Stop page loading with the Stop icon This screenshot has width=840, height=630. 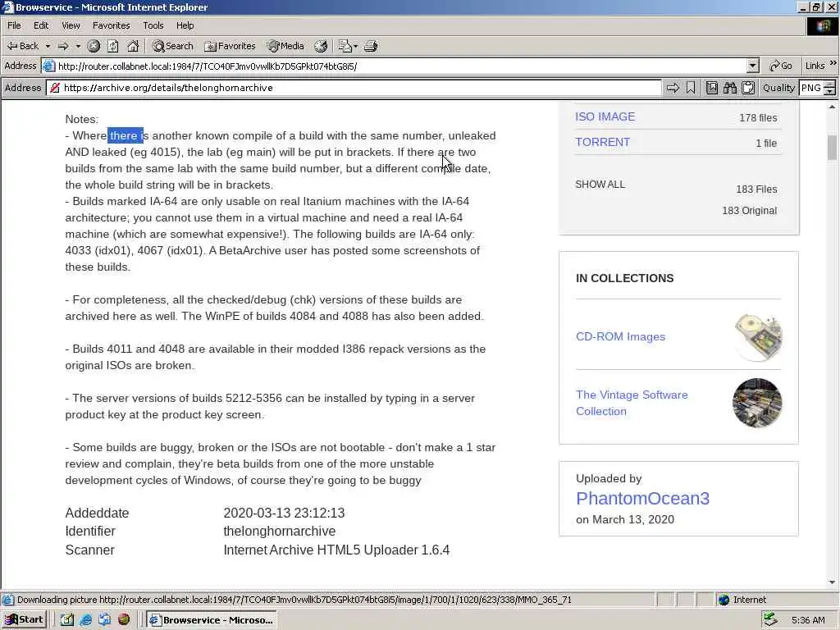pos(94,46)
